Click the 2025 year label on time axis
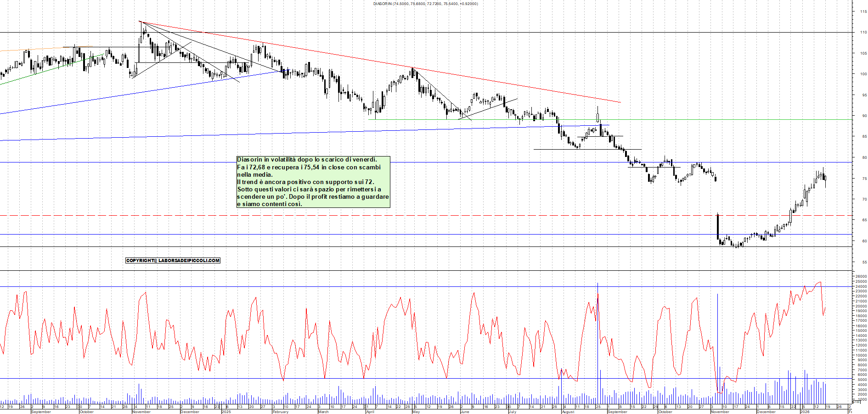The image size is (868, 414). coord(226,412)
